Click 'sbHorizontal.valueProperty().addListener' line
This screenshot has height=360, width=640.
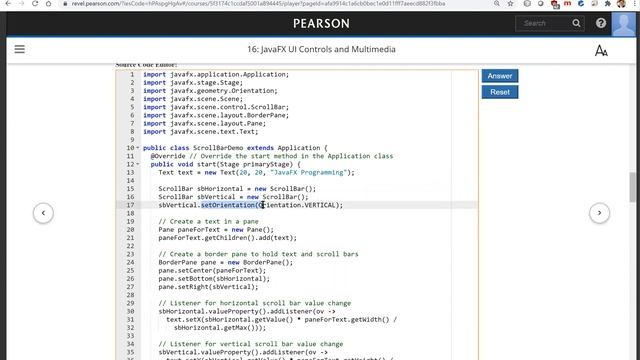tap(247, 311)
